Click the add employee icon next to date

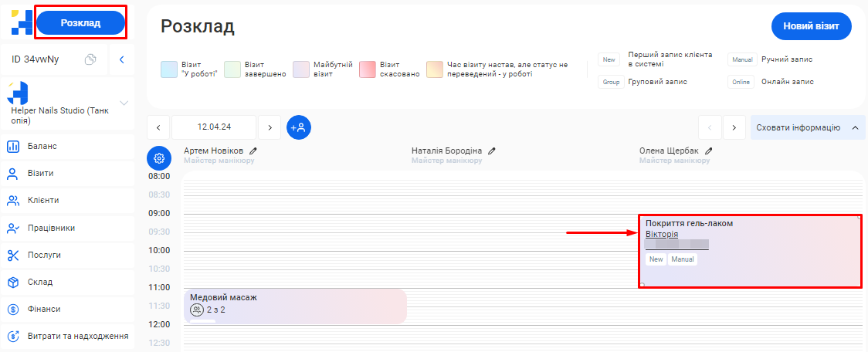(299, 127)
